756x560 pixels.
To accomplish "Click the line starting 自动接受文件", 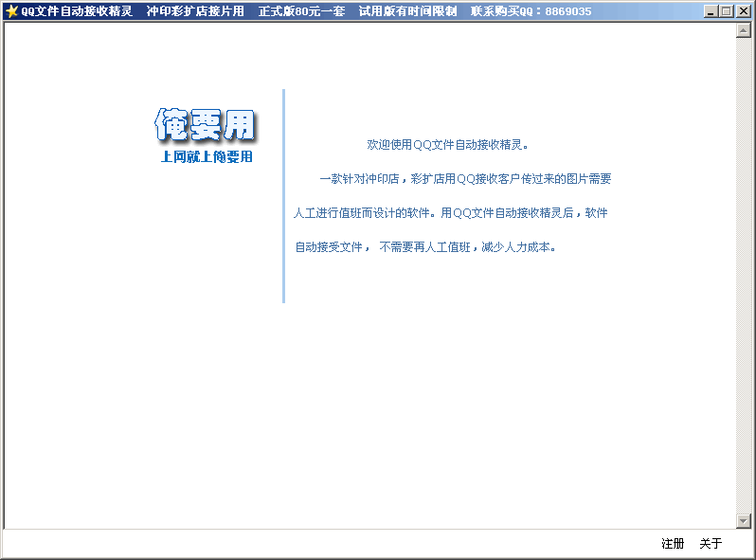I will click(425, 247).
